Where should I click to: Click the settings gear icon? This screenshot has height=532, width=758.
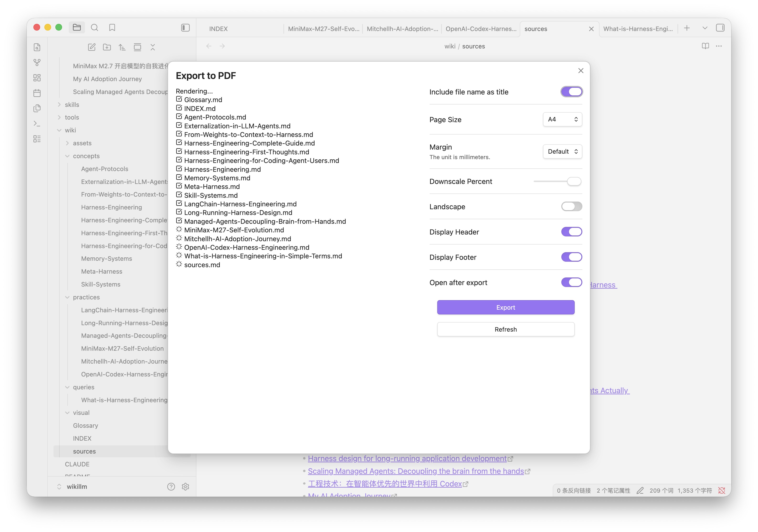click(x=185, y=487)
